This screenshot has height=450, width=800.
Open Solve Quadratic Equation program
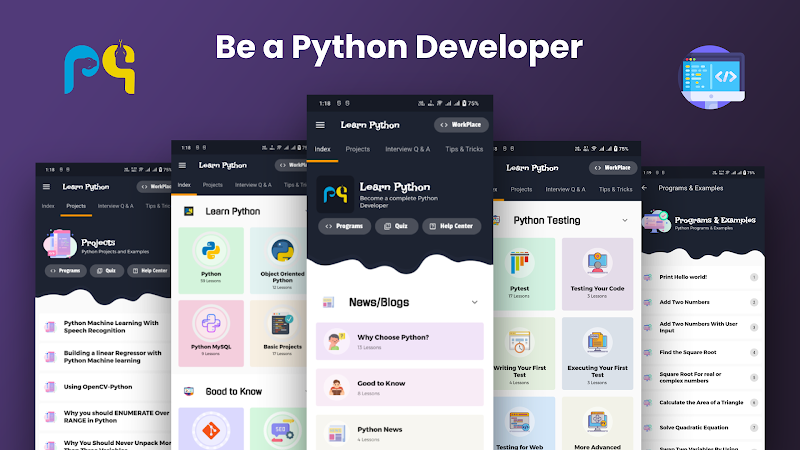[702, 428]
